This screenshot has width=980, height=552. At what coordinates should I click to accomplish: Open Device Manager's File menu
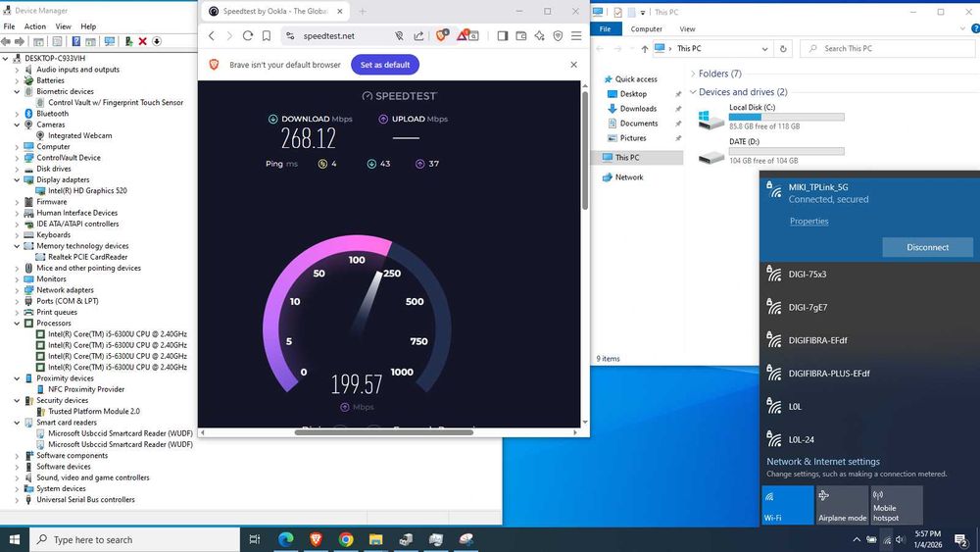[x=10, y=26]
